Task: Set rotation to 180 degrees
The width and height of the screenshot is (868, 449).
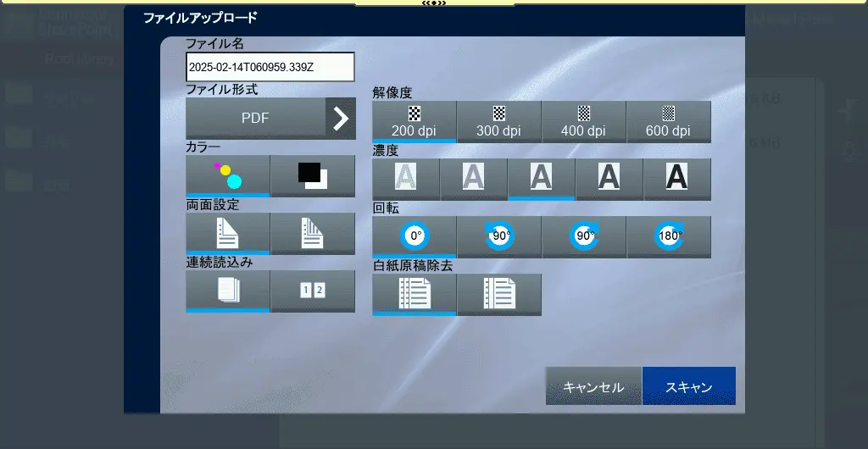Action: click(x=669, y=236)
